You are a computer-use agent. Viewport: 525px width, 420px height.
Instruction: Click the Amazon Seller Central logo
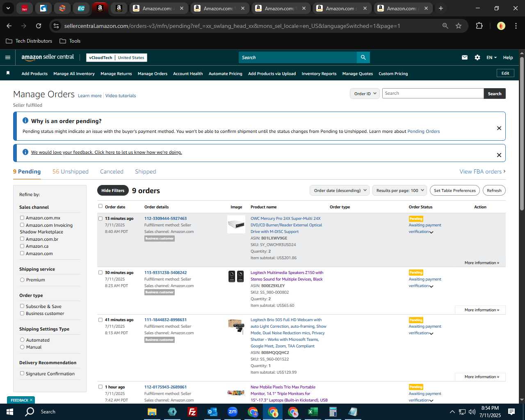tap(48, 57)
